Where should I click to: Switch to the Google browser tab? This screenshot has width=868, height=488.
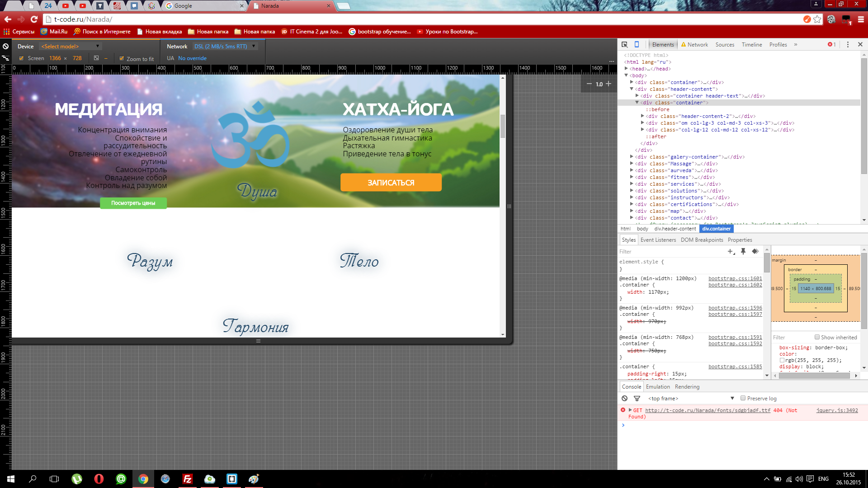[203, 6]
